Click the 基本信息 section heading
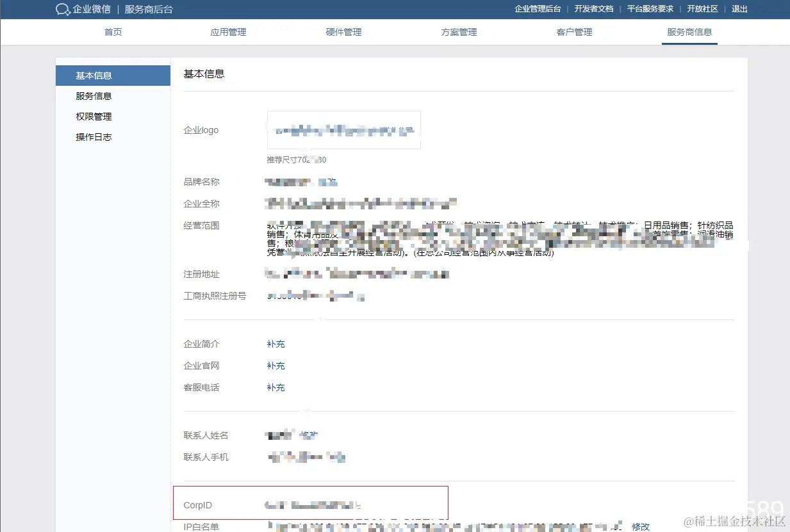Image resolution: width=790 pixels, height=532 pixels. click(x=204, y=74)
